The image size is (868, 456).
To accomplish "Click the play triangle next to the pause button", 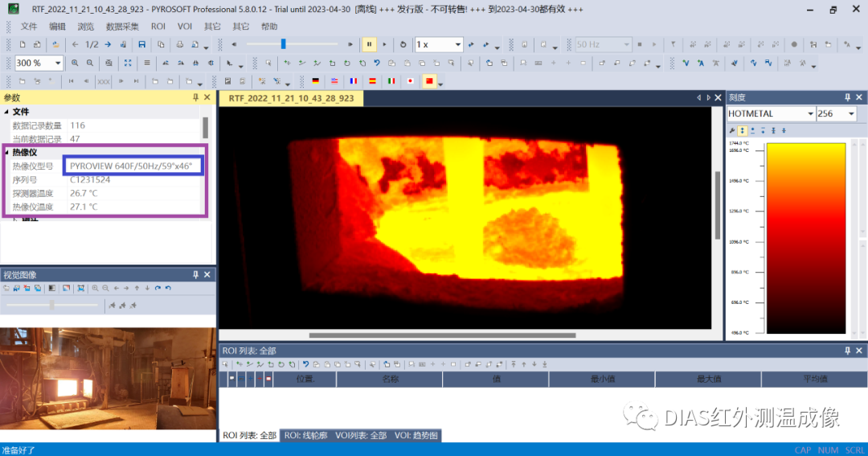I will pos(384,44).
